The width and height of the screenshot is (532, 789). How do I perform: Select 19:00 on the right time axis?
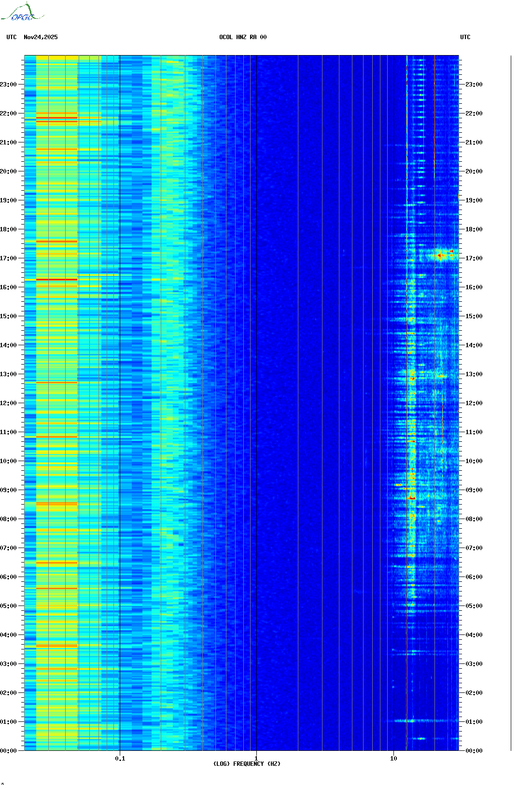[x=474, y=200]
